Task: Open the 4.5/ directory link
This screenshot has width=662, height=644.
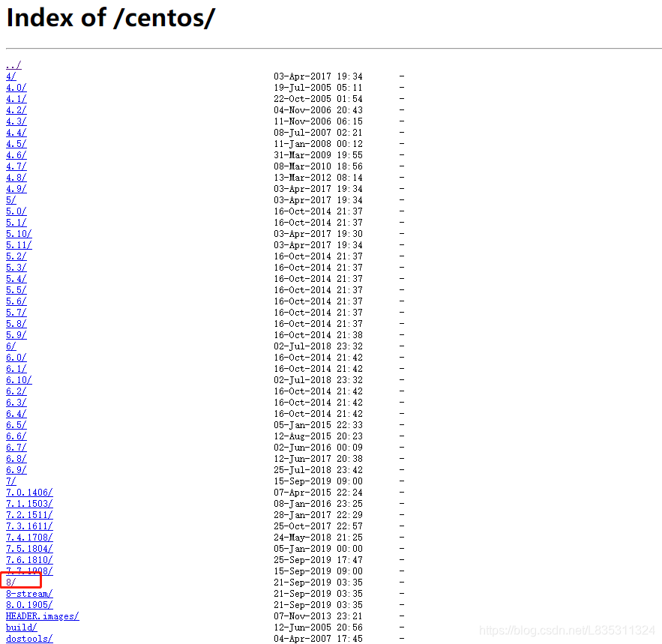Action: click(16, 144)
